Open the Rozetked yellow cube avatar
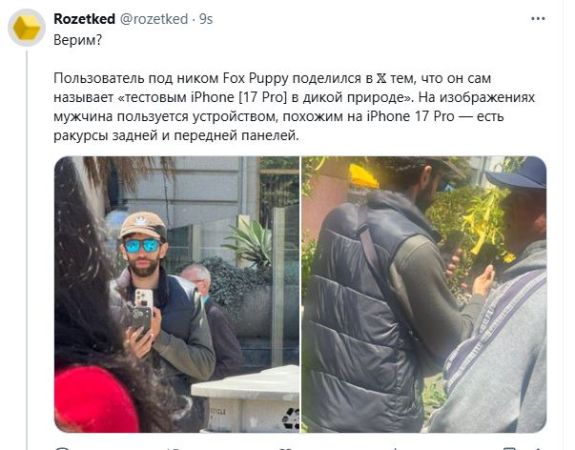 pos(26,28)
